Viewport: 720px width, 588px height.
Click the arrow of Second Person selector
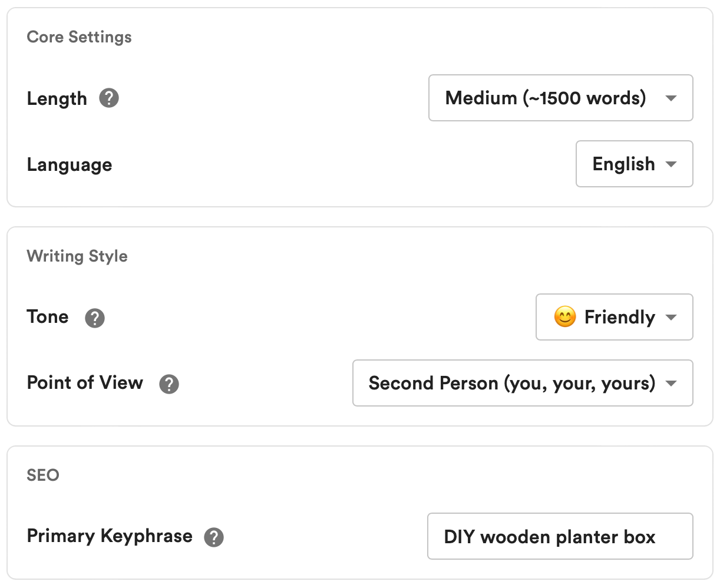[671, 384]
